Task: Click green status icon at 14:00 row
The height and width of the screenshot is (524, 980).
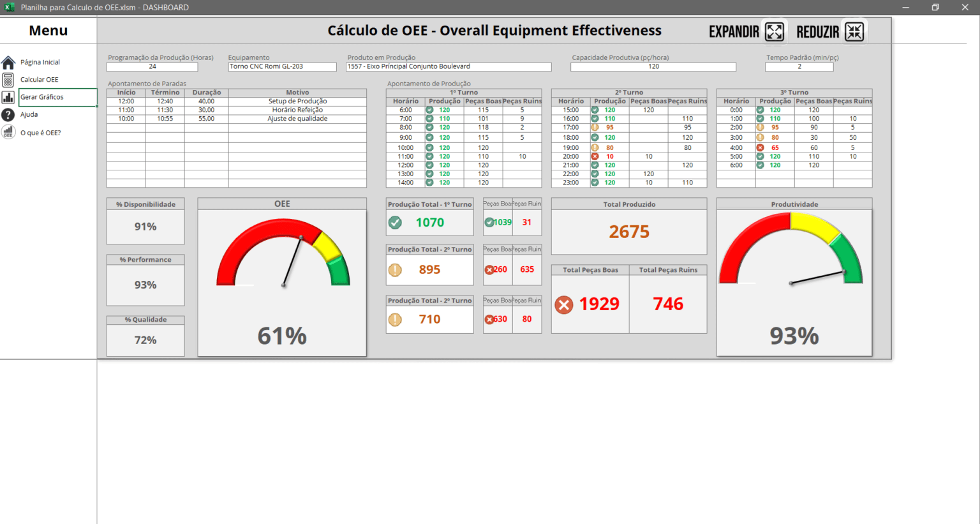Action: 429,183
